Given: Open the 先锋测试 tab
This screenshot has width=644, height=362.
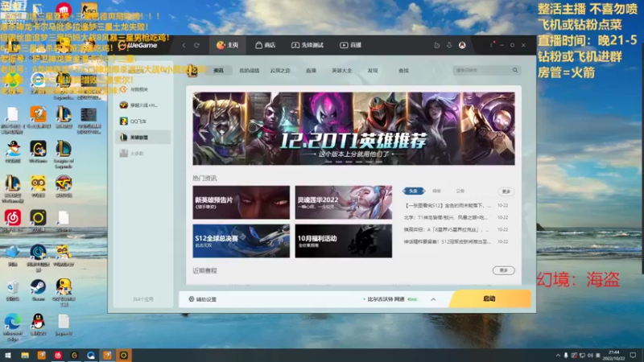Looking at the screenshot, I should [308, 45].
